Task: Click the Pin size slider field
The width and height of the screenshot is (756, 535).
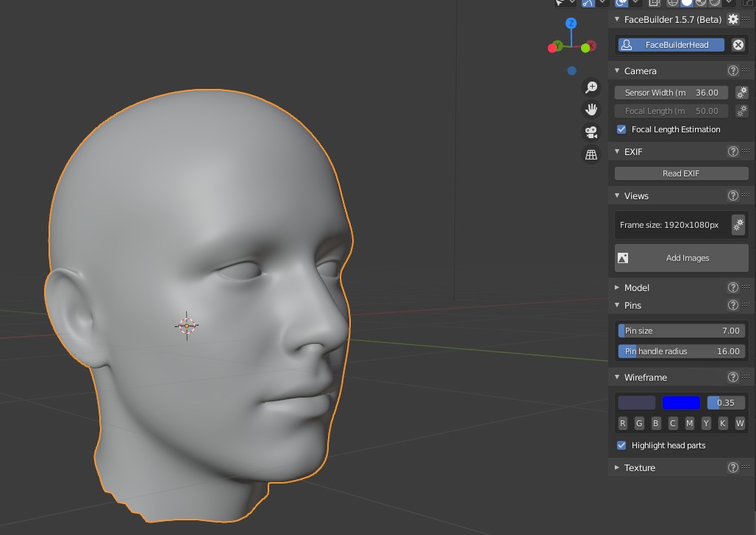Action: coord(681,331)
